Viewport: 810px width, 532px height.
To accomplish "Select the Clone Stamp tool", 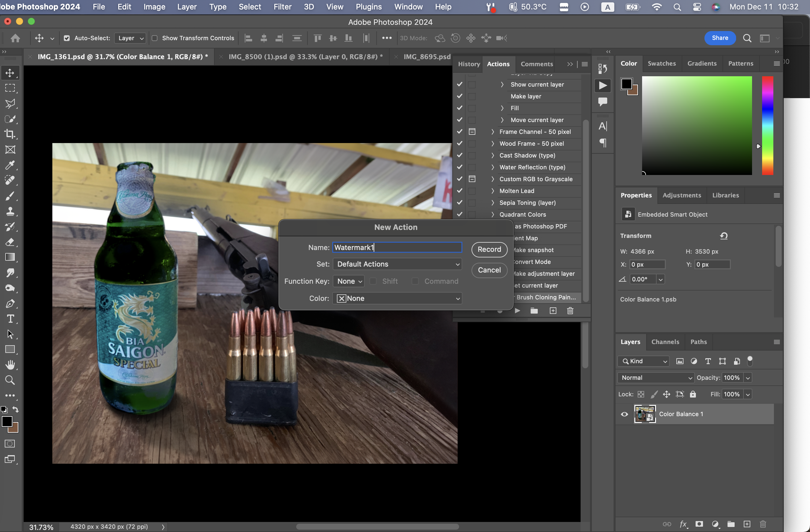I will coord(10,211).
